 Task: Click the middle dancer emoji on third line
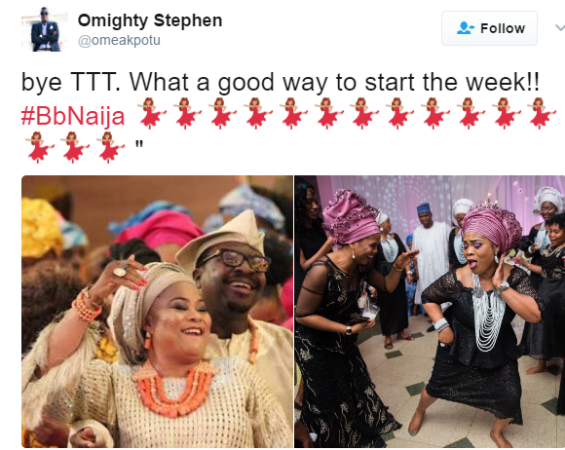click(74, 147)
